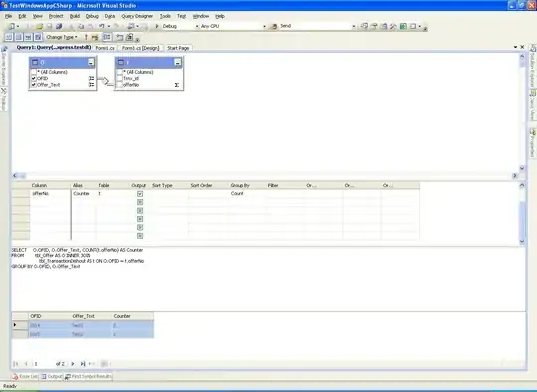The height and width of the screenshot is (392, 537).
Task: Switch to the Form1.cs tab
Action: (105, 48)
